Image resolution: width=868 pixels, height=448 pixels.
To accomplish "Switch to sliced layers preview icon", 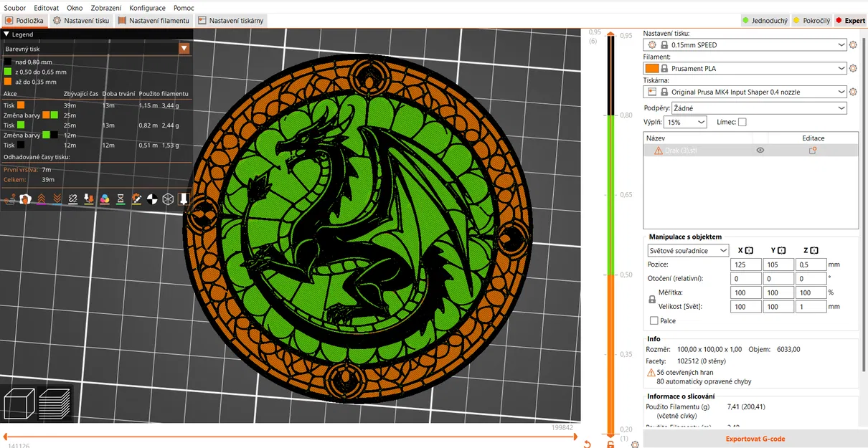I will pyautogui.click(x=55, y=404).
